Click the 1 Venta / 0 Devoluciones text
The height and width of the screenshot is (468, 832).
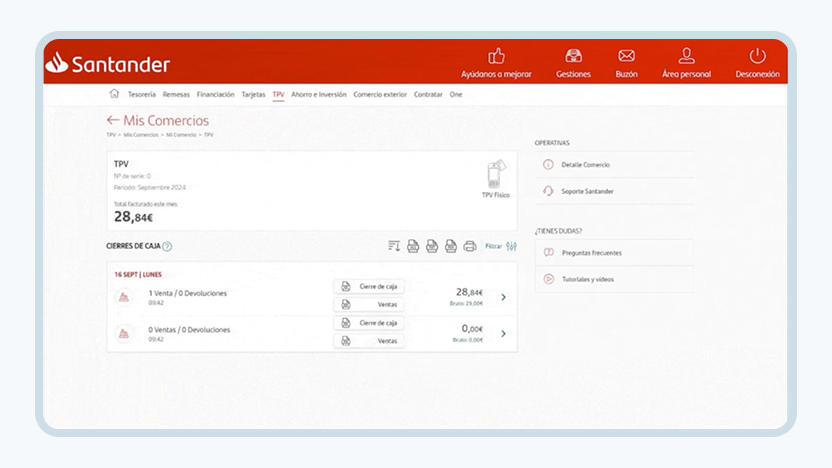tap(187, 293)
